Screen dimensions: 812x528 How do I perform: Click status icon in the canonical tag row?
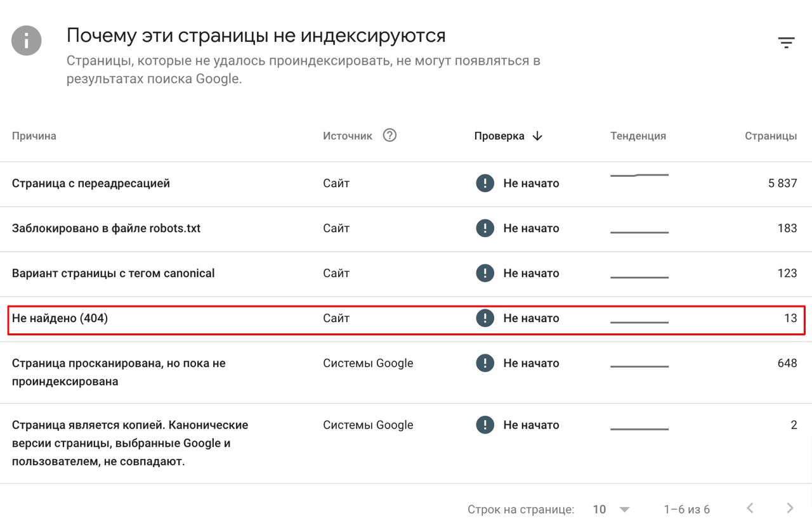point(485,274)
